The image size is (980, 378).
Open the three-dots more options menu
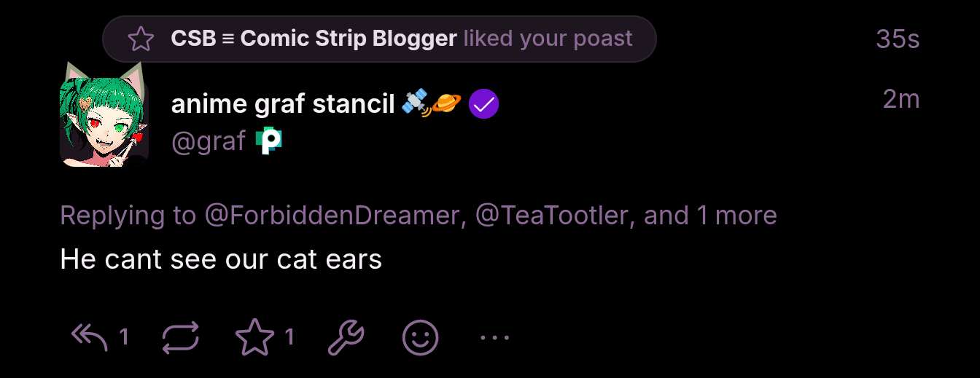tap(494, 338)
